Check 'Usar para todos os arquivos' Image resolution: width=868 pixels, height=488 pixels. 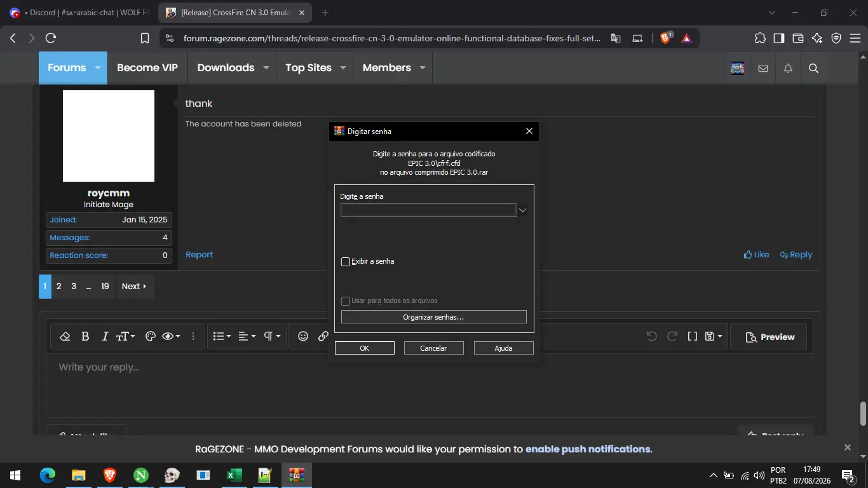pyautogui.click(x=346, y=301)
